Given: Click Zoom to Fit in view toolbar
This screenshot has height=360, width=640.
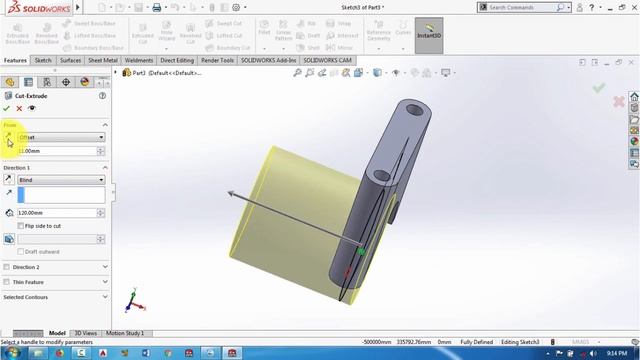Looking at the screenshot, I should pyautogui.click(x=297, y=73).
